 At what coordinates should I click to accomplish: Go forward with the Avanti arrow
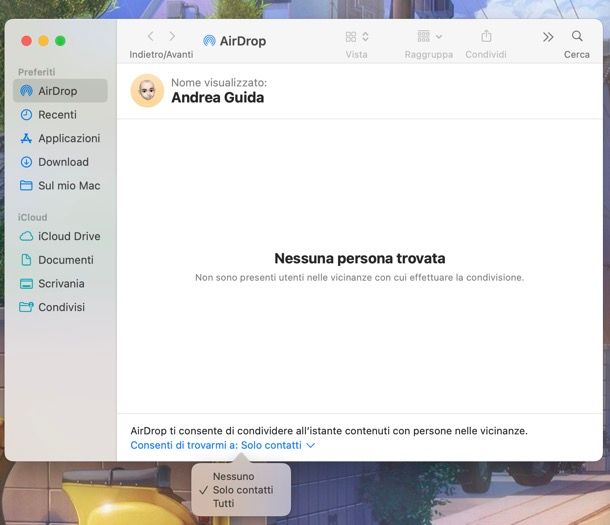tap(172, 37)
